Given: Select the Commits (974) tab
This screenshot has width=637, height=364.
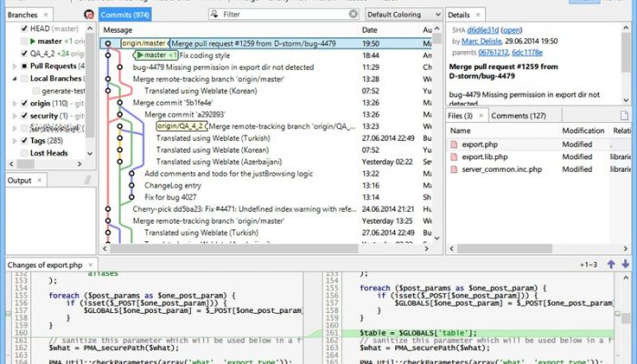Looking at the screenshot, I should pyautogui.click(x=125, y=15).
